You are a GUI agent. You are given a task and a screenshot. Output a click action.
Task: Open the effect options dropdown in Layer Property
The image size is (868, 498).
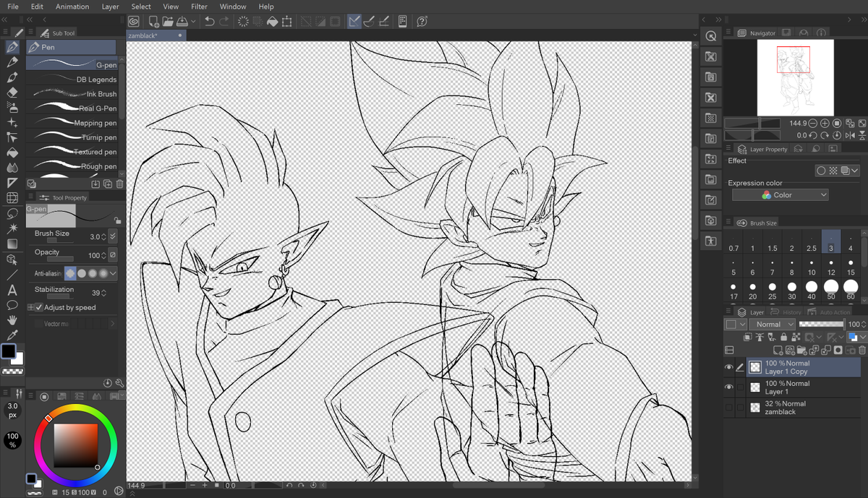tap(856, 171)
